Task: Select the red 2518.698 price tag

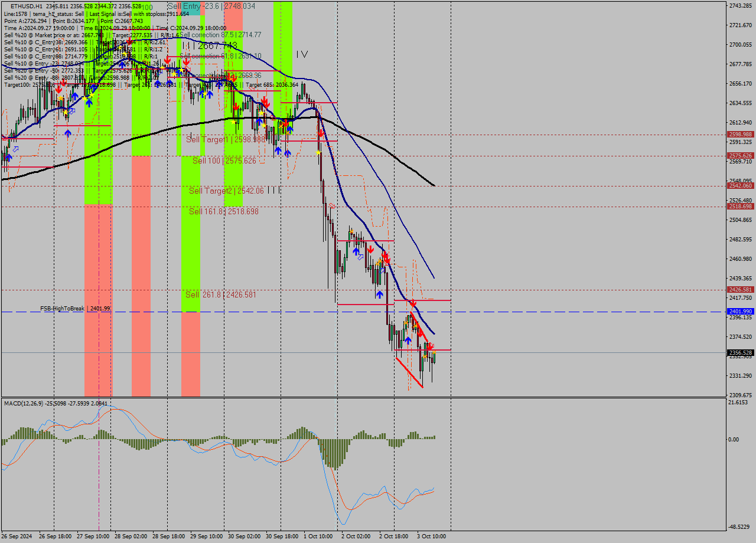Action: (x=740, y=207)
